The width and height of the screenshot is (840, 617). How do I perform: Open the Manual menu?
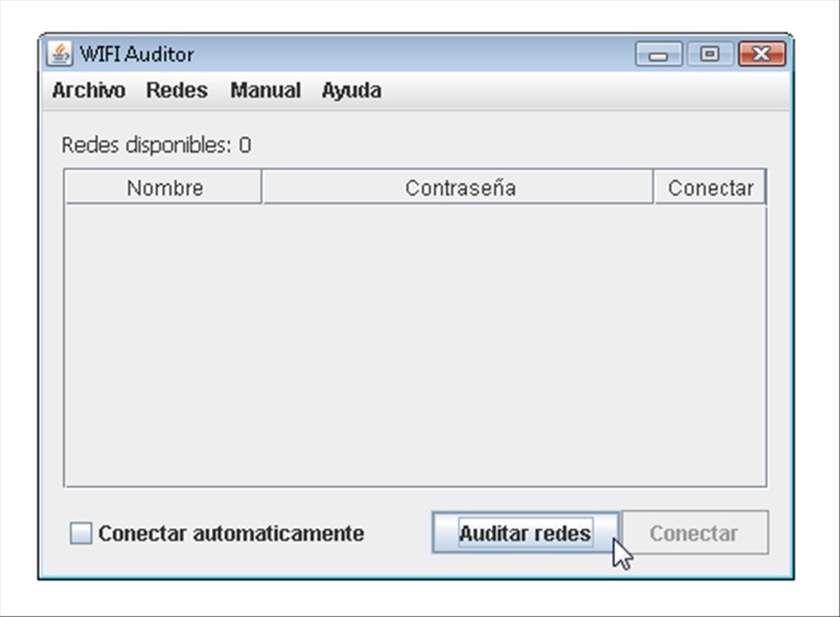[265, 90]
